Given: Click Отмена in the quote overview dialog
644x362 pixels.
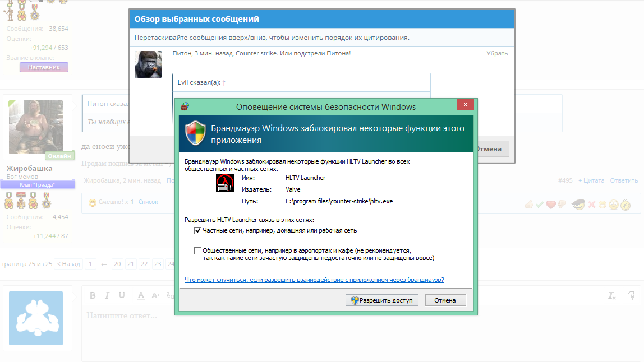Looking at the screenshot, I should [x=491, y=149].
